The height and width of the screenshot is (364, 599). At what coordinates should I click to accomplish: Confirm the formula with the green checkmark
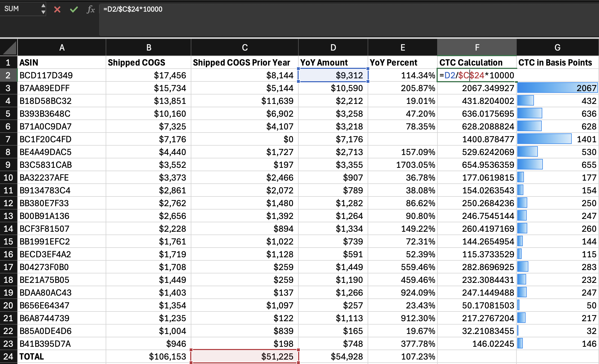(x=74, y=9)
